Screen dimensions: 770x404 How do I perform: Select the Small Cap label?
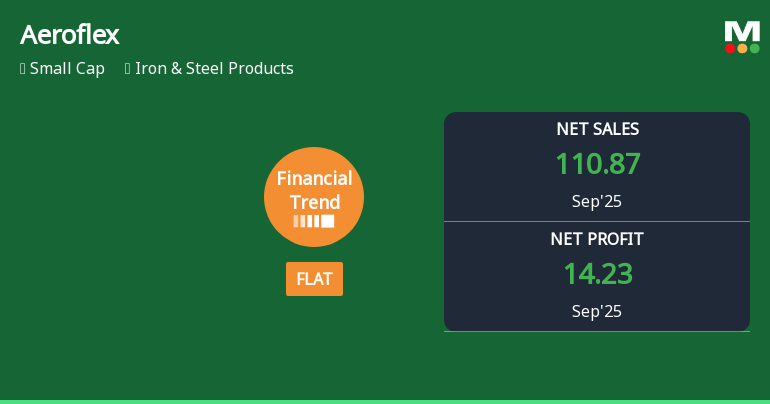[67, 69]
